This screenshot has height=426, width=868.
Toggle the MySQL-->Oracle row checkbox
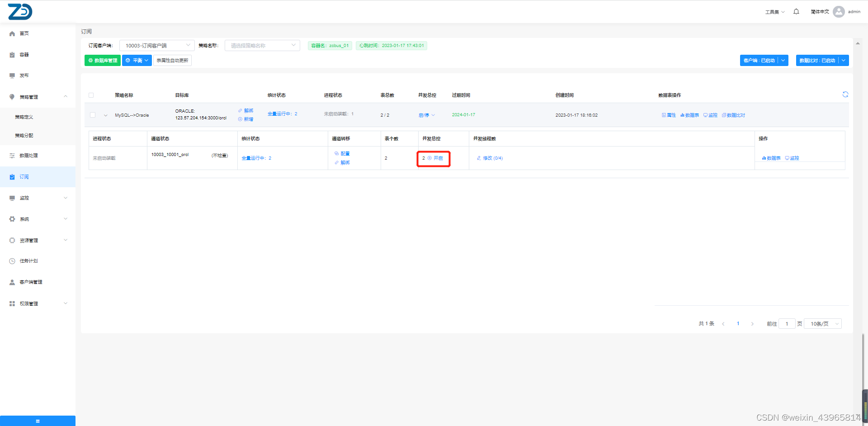click(93, 115)
